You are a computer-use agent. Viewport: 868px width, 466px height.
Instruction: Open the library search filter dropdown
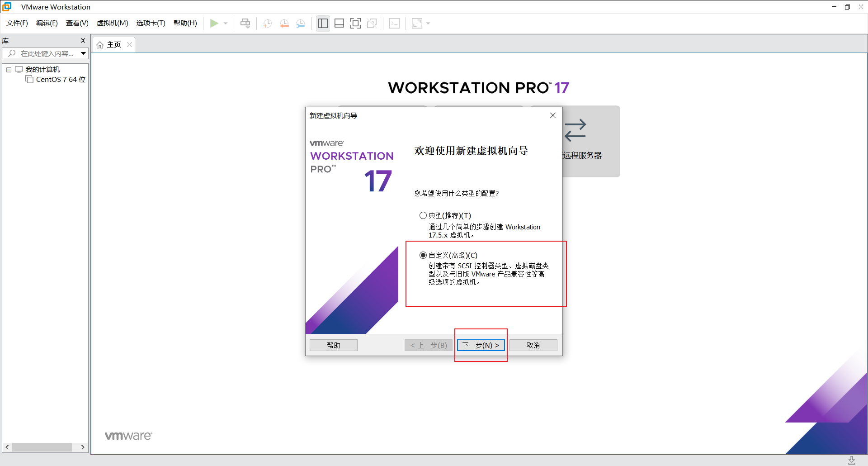84,53
